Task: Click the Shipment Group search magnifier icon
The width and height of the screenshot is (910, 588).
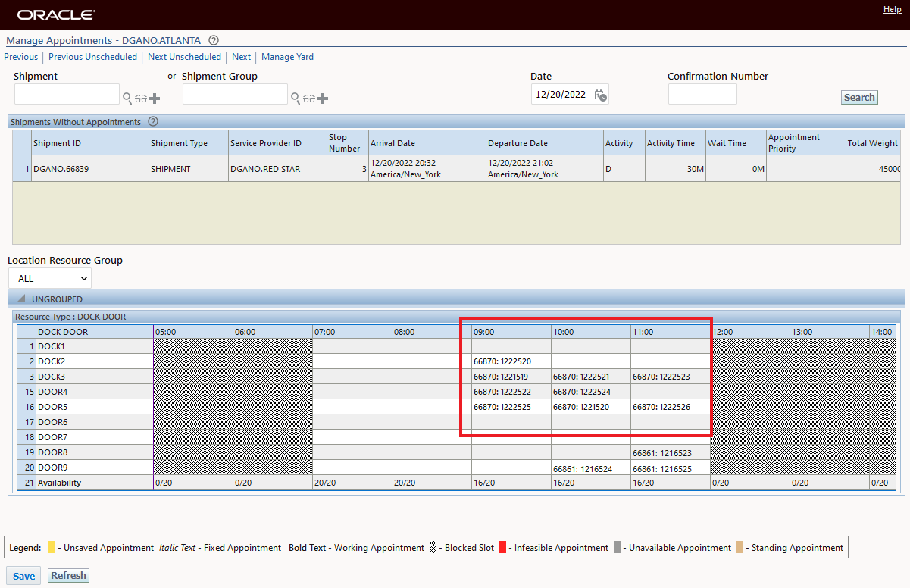Action: 296,99
